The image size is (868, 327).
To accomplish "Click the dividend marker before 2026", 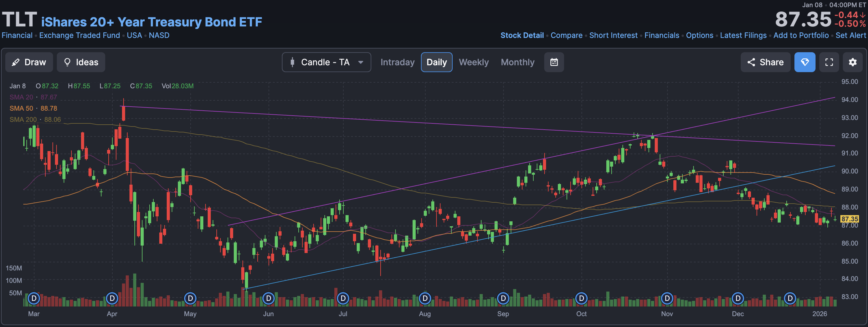I will [x=790, y=298].
